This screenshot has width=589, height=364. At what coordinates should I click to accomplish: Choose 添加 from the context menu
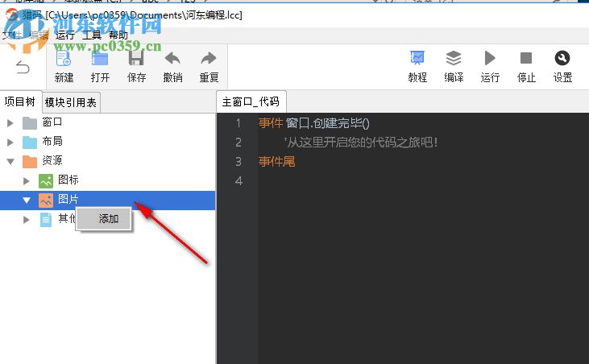coord(104,219)
